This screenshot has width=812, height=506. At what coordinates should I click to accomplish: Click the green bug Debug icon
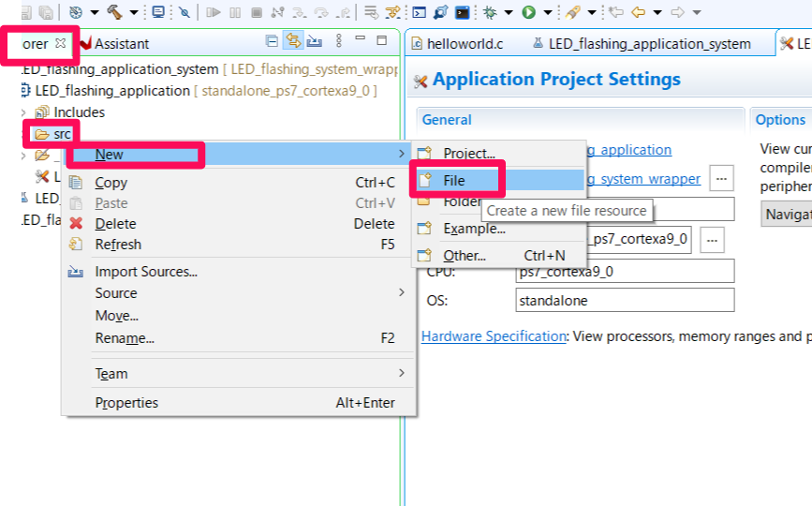pyautogui.click(x=490, y=12)
